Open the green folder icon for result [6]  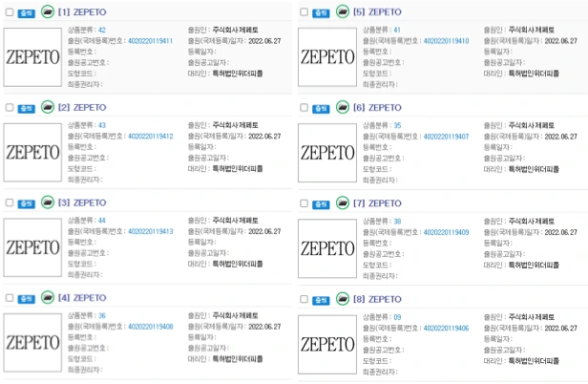(x=343, y=107)
